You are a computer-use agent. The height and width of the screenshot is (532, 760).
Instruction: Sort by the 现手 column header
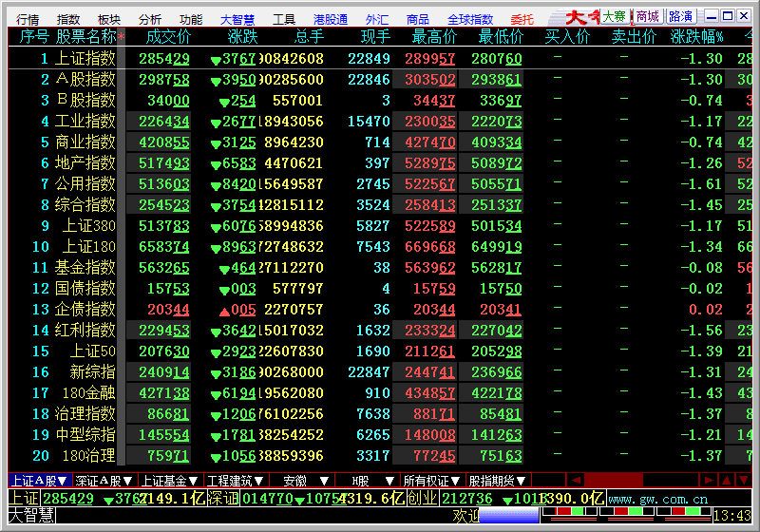[x=375, y=36]
